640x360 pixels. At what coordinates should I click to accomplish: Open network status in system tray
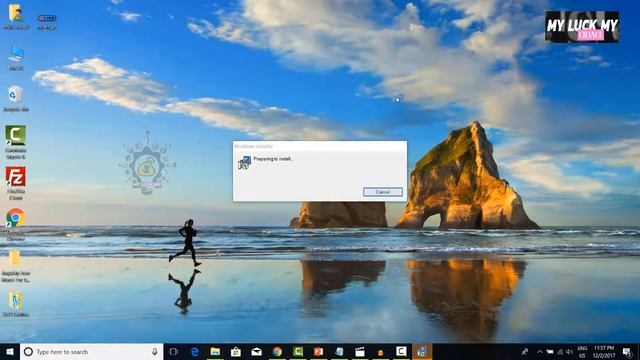pos(560,351)
